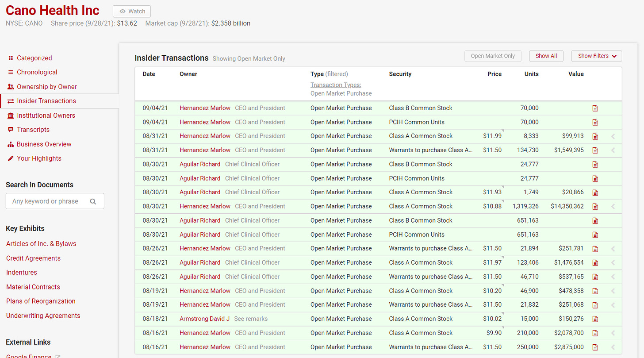Expand the $537,165 row with the arrow
The height and width of the screenshot is (358, 644).
613,277
